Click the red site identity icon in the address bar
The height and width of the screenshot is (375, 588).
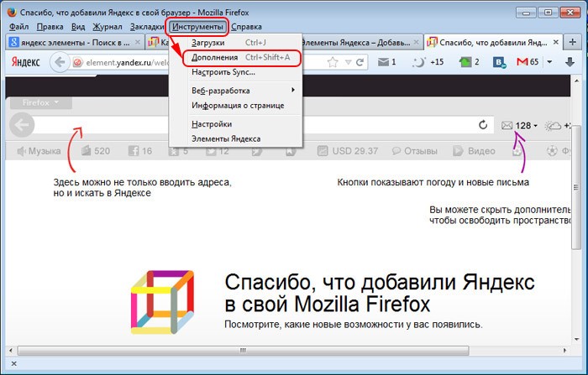click(77, 63)
